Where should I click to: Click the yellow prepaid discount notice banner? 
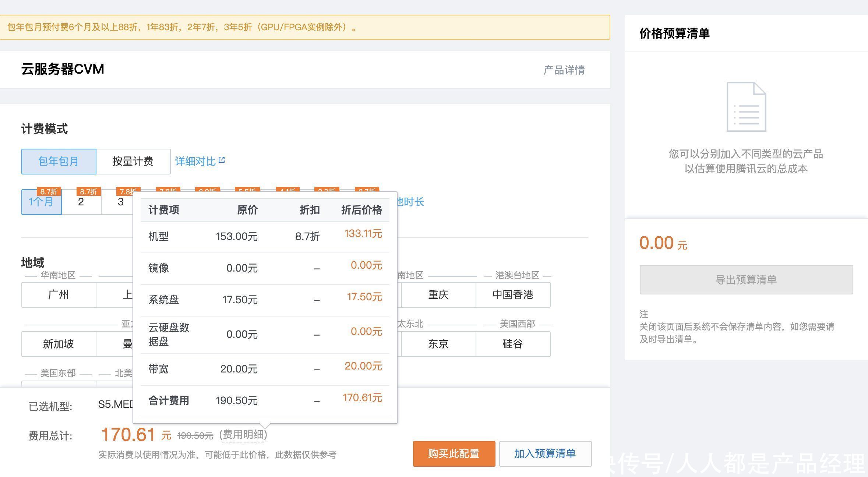[x=305, y=27]
